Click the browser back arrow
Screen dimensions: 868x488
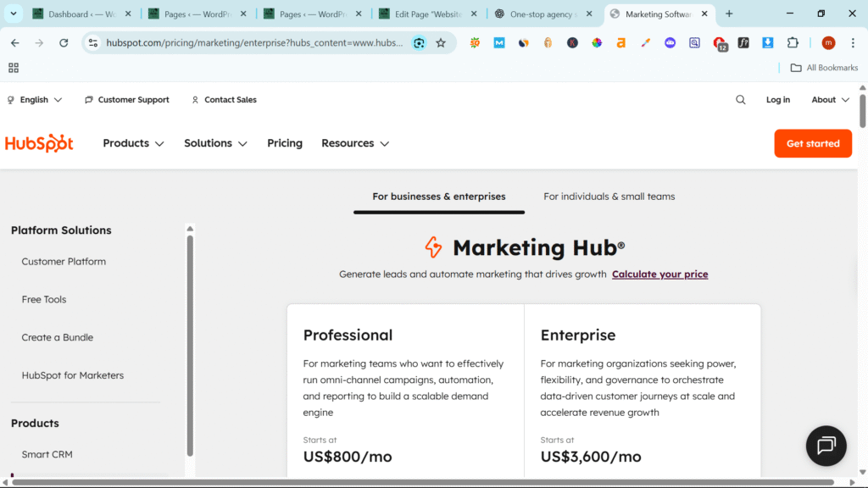(x=15, y=43)
